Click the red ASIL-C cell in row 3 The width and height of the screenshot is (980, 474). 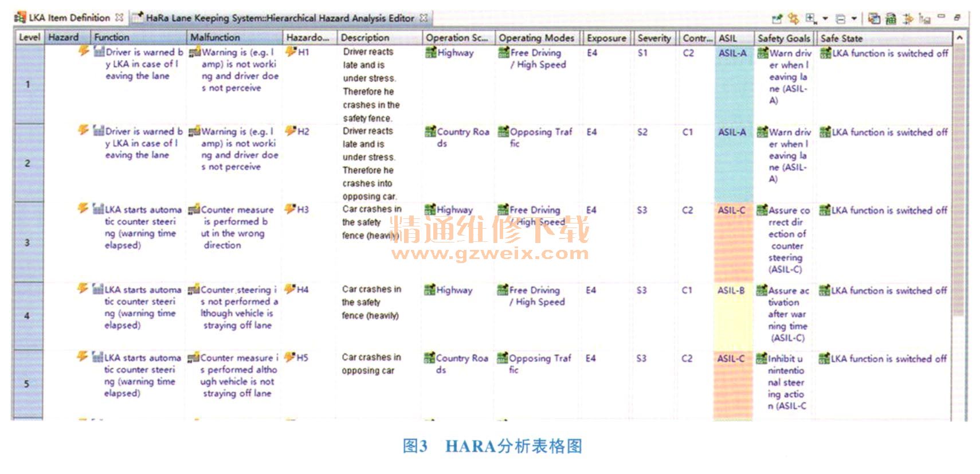tap(733, 242)
